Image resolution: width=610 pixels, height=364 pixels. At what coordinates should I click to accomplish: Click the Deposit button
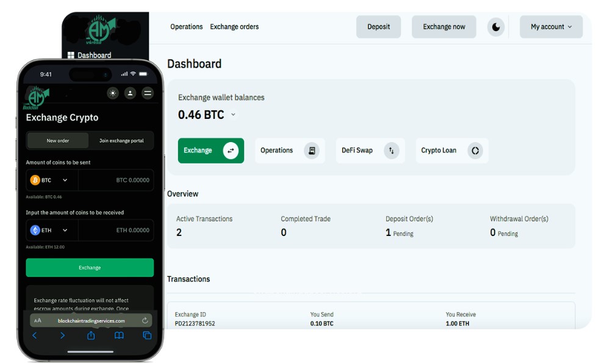[378, 27]
